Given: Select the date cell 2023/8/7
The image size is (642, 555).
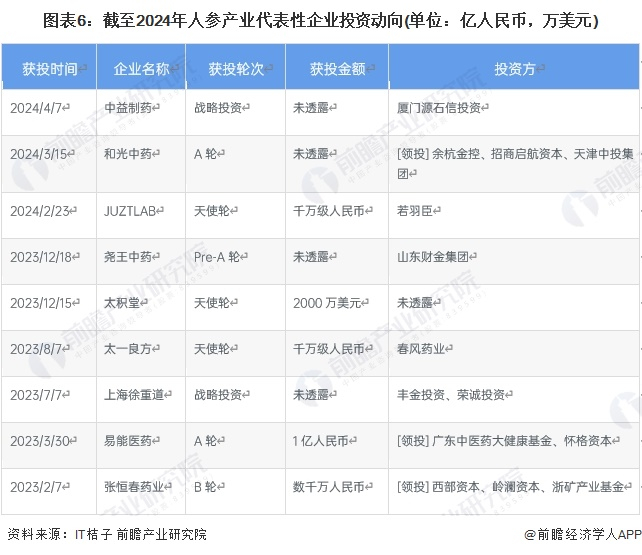Looking at the screenshot, I should pos(49,353).
